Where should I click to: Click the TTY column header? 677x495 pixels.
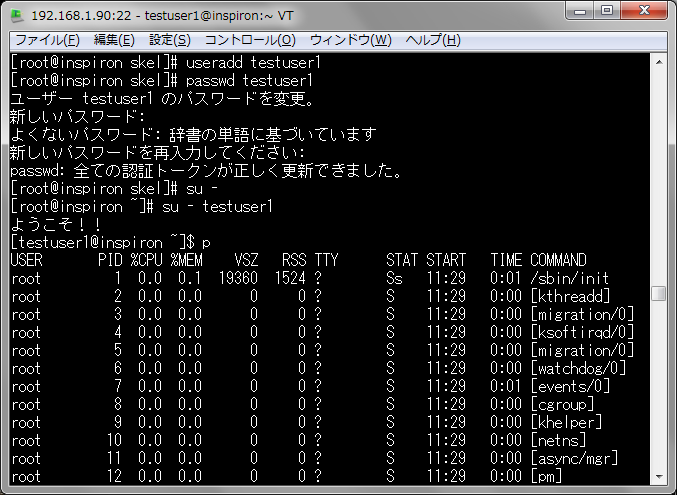click(326, 260)
